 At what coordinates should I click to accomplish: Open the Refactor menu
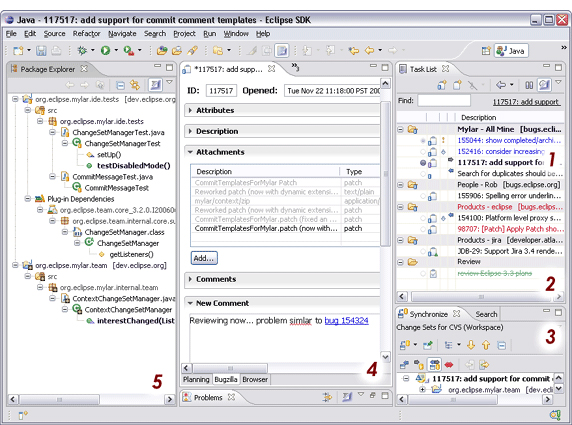coord(86,34)
